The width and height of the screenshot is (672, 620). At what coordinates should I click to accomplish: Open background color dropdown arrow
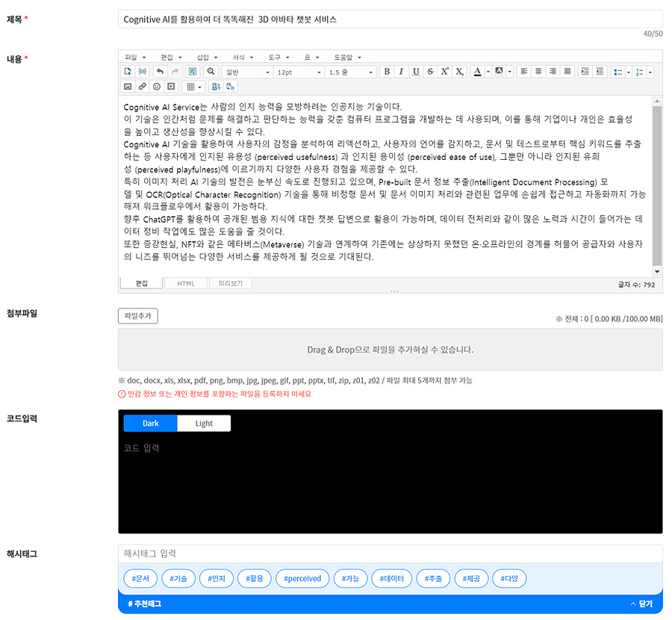509,72
